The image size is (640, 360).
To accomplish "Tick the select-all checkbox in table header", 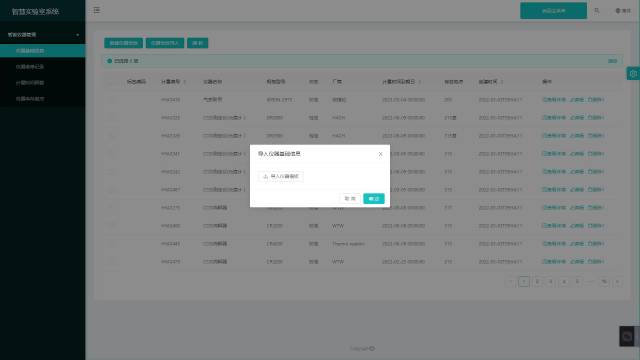I will (x=111, y=82).
